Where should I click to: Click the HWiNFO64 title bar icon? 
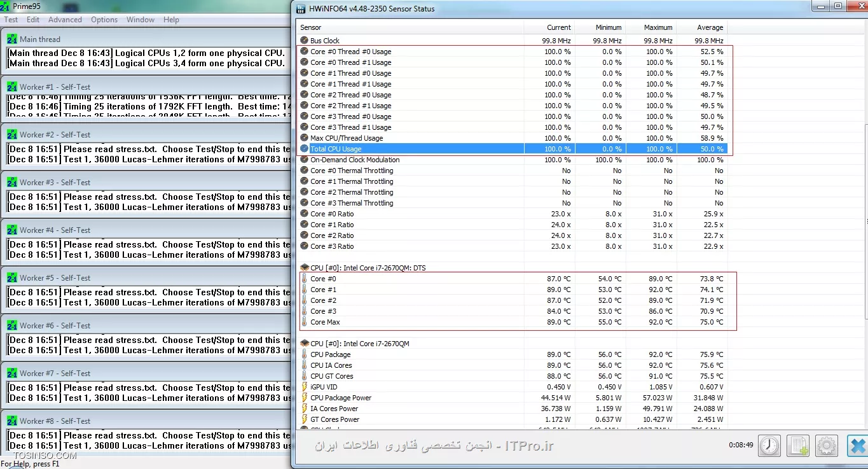point(301,9)
